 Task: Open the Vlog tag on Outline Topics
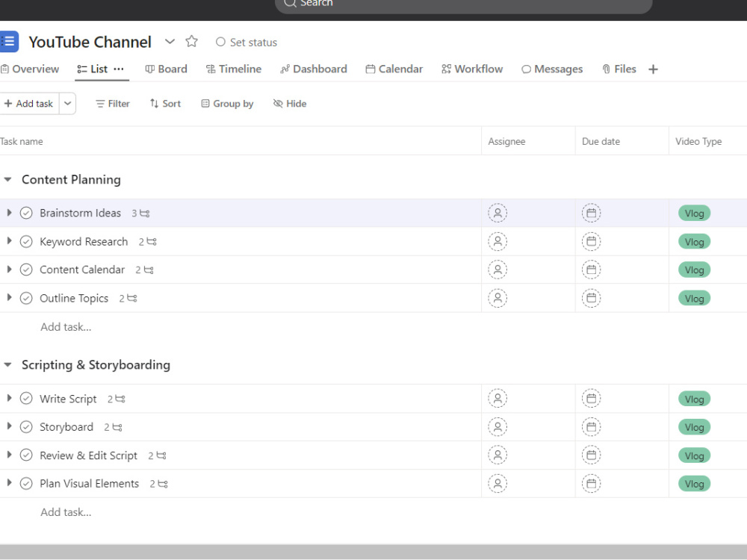click(x=693, y=298)
